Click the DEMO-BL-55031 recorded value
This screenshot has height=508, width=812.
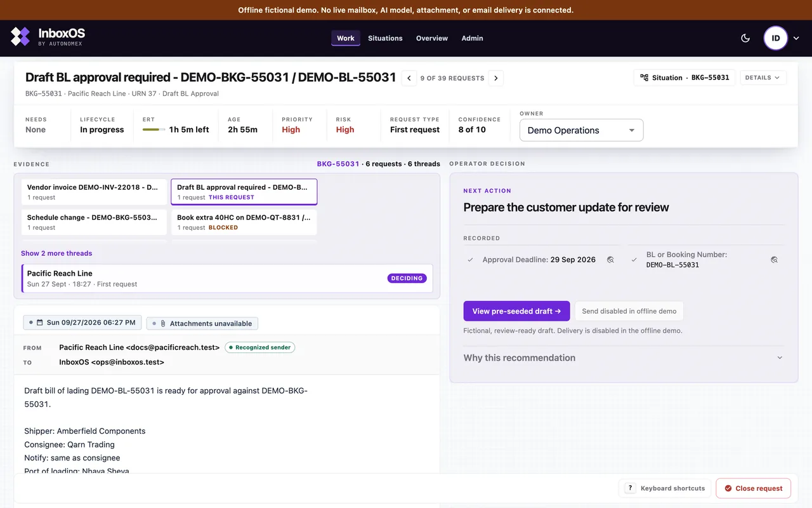point(672,265)
